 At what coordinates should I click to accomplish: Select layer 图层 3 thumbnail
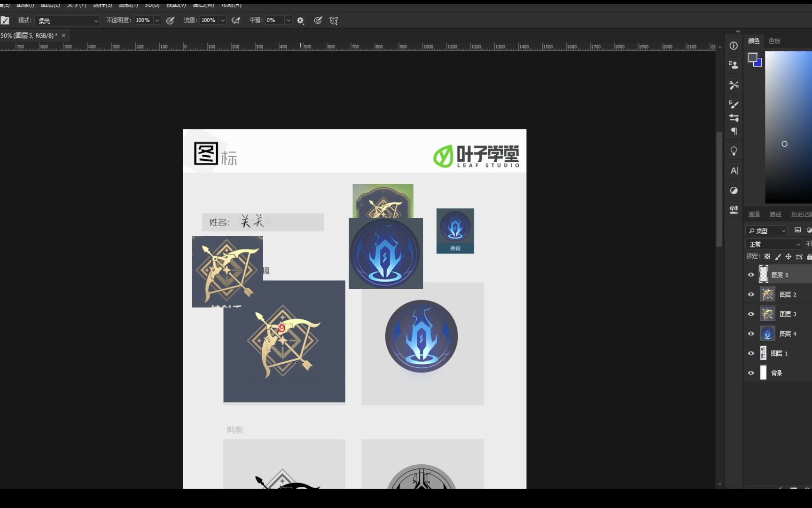pyautogui.click(x=768, y=314)
